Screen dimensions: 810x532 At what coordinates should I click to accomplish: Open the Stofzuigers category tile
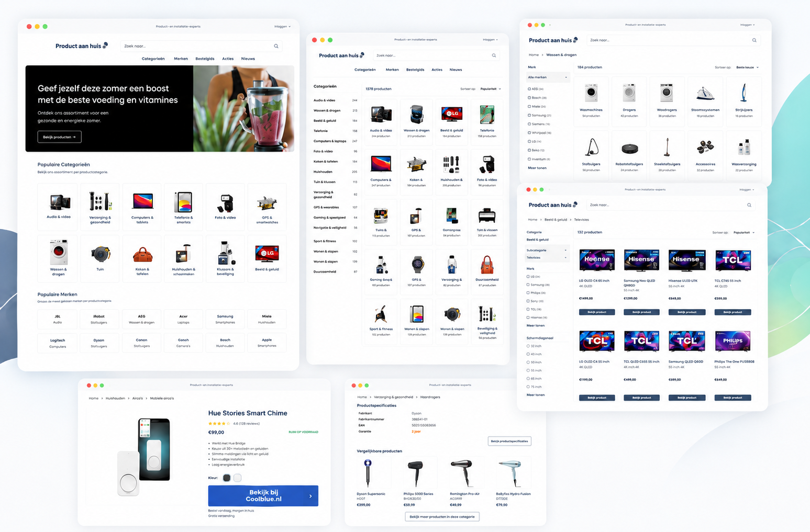click(591, 154)
